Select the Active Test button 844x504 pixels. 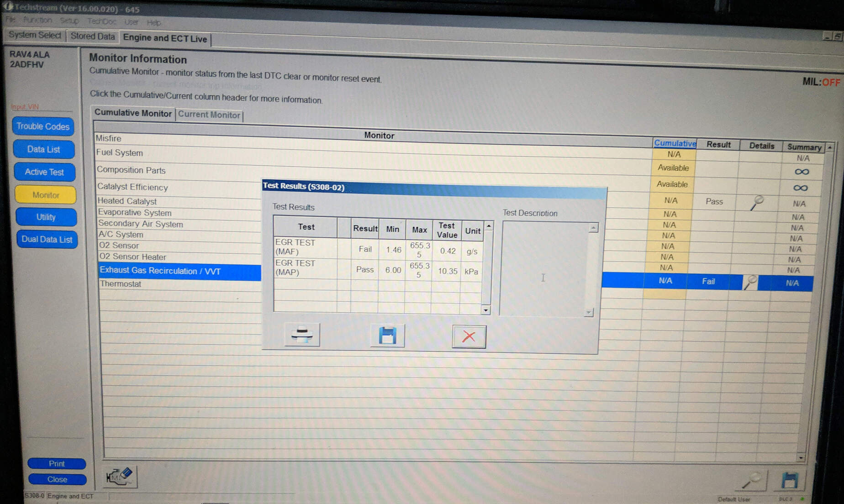point(44,172)
